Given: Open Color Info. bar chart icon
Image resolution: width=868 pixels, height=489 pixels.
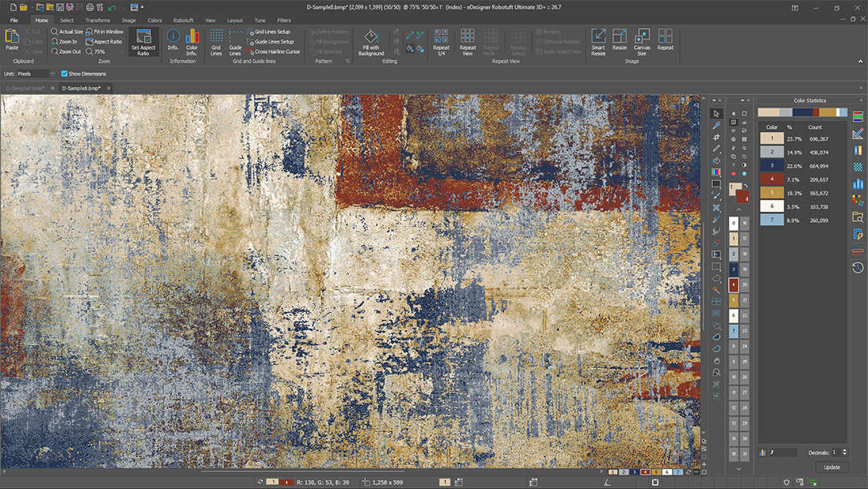Looking at the screenshot, I should click(x=192, y=42).
